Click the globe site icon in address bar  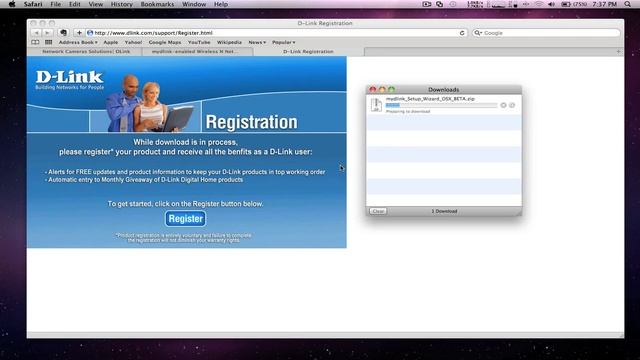click(x=90, y=33)
